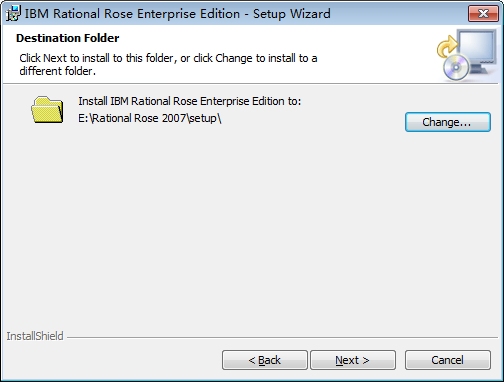Click the InstallShield label
Viewport: 504px width, 382px height.
[35, 336]
